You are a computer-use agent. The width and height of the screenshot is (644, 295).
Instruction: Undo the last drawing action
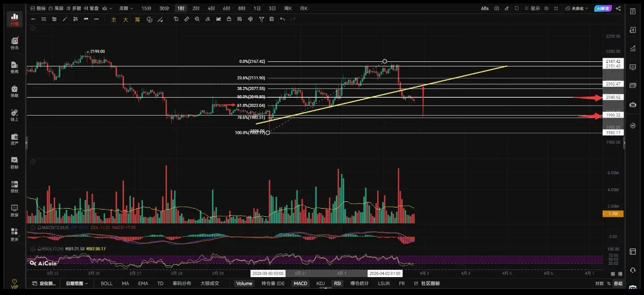[282, 19]
